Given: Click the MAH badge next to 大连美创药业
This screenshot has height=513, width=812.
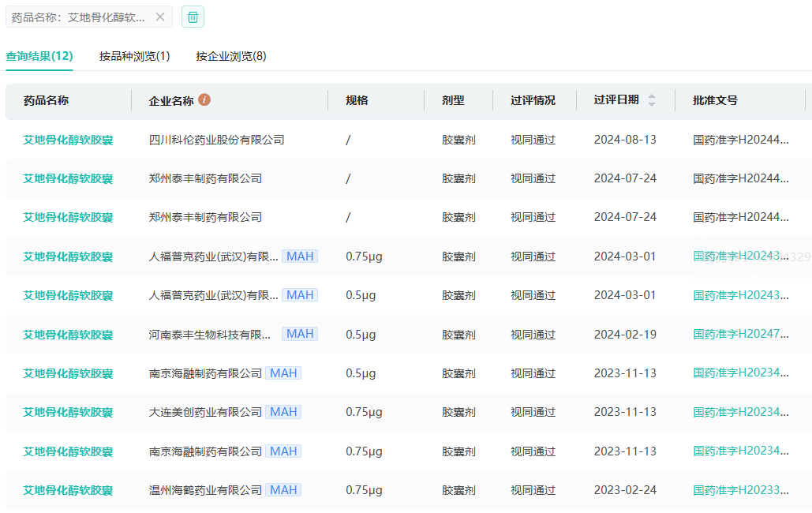Looking at the screenshot, I should pyautogui.click(x=283, y=412).
